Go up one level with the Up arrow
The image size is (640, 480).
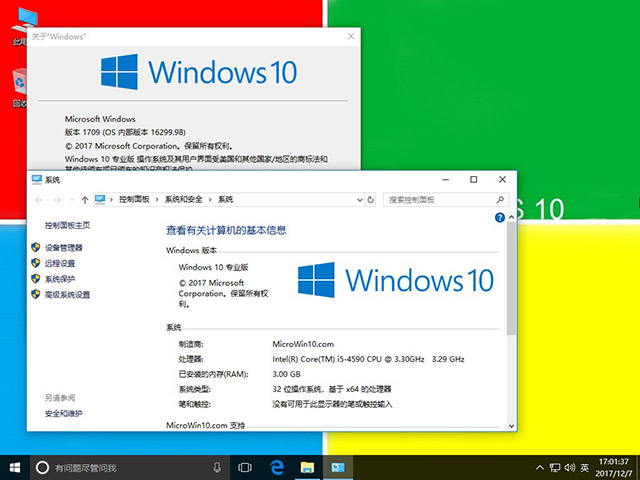pyautogui.click(x=84, y=200)
